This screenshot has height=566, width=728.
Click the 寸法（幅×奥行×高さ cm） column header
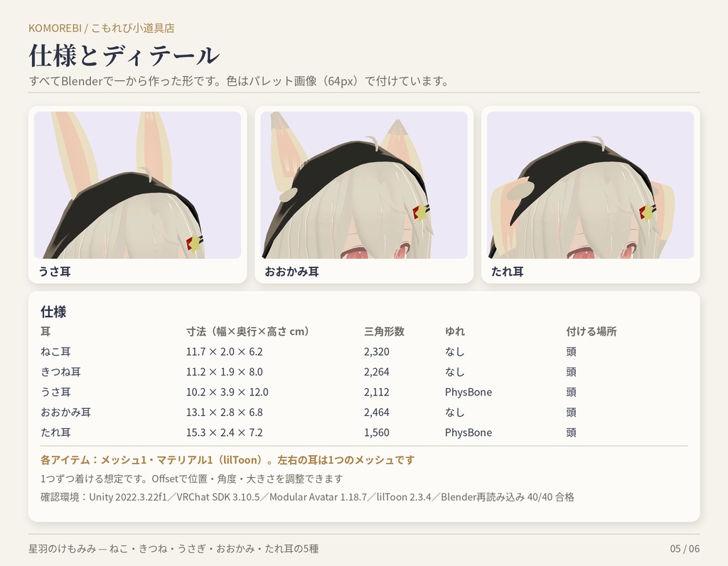tap(248, 331)
